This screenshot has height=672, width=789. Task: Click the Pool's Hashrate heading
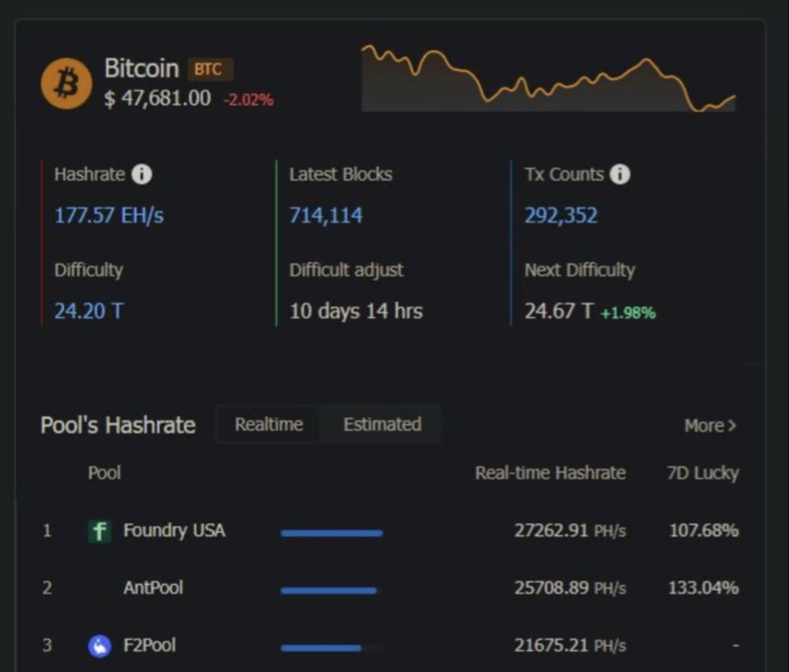pos(118,425)
